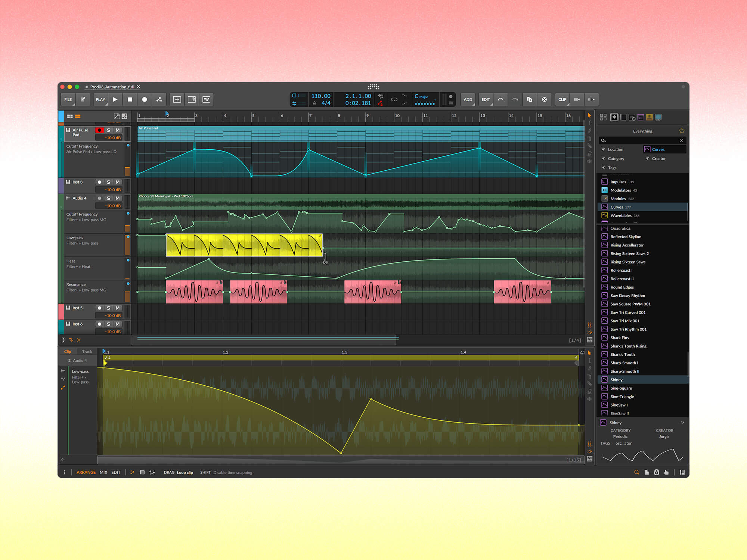Solo the Air Pulse Pad track
Viewport: 747px width, 560px height.
tap(109, 130)
